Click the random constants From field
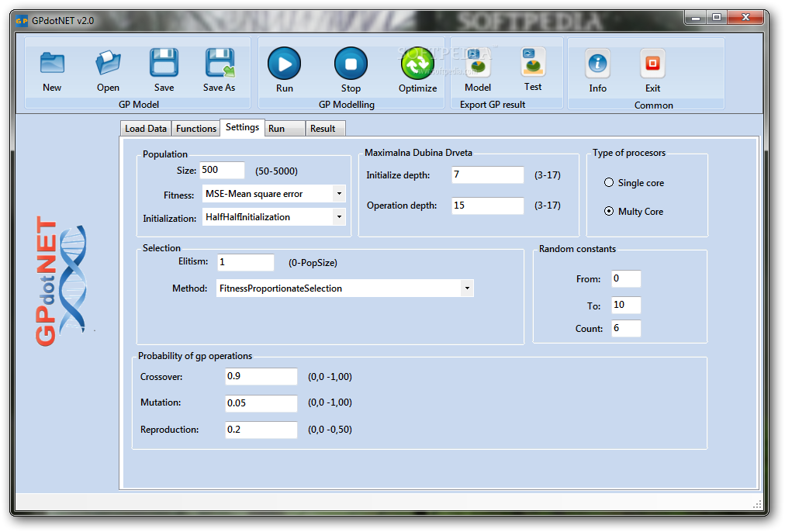This screenshot has height=532, width=785. tap(626, 278)
